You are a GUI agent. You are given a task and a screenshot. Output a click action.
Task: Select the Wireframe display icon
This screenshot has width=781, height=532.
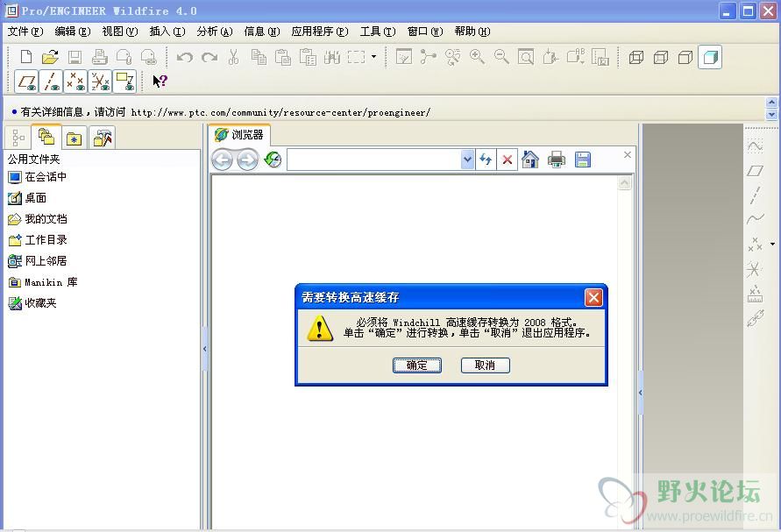pos(636,57)
